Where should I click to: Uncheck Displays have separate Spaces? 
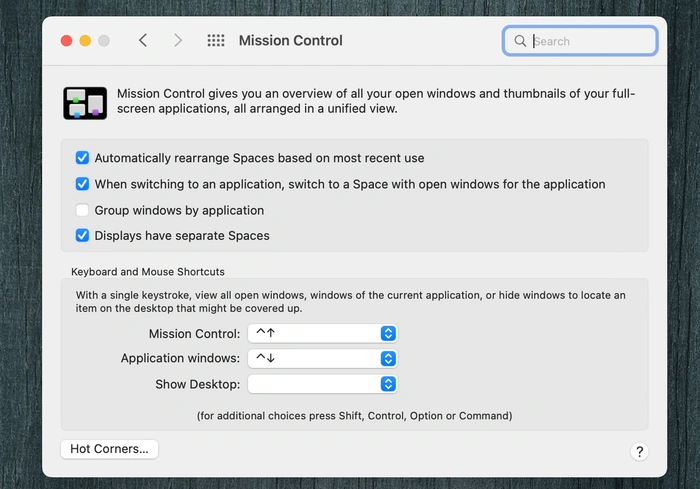tap(82, 235)
